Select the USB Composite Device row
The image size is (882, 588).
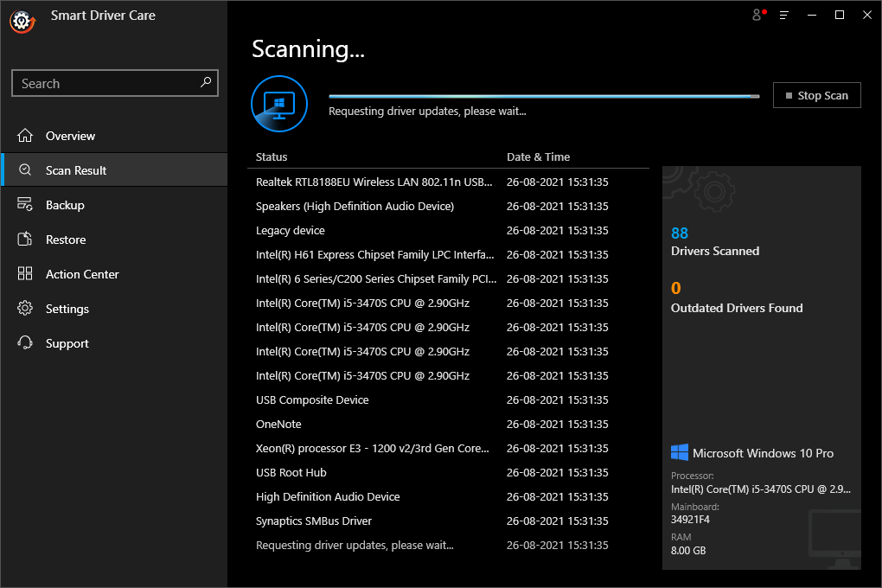pyautogui.click(x=448, y=399)
